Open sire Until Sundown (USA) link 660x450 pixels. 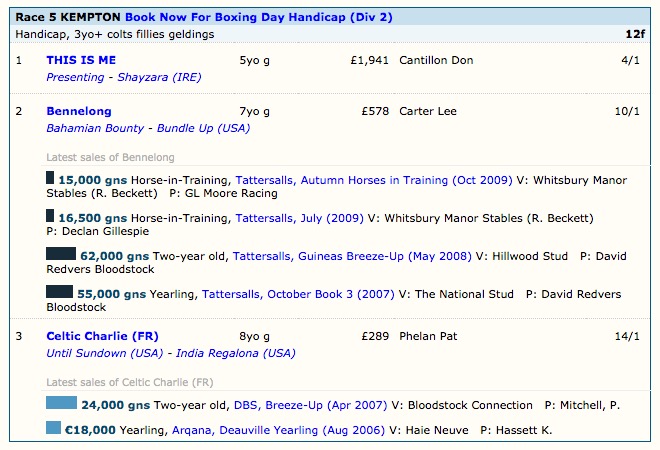point(104,353)
